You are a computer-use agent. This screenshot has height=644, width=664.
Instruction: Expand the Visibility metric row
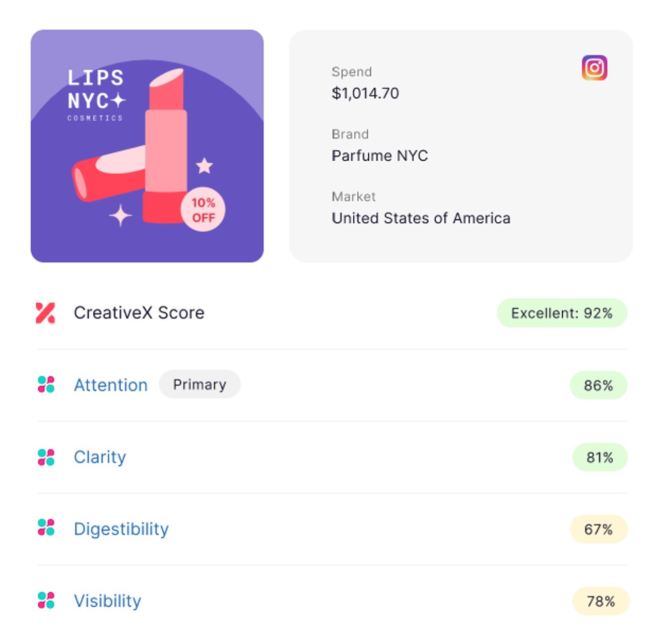pyautogui.click(x=107, y=601)
